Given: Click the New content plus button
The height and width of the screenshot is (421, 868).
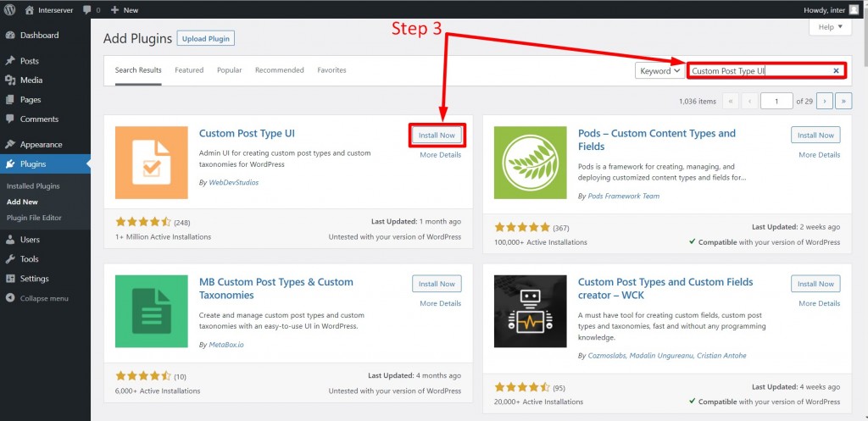Looking at the screenshot, I should [125, 10].
